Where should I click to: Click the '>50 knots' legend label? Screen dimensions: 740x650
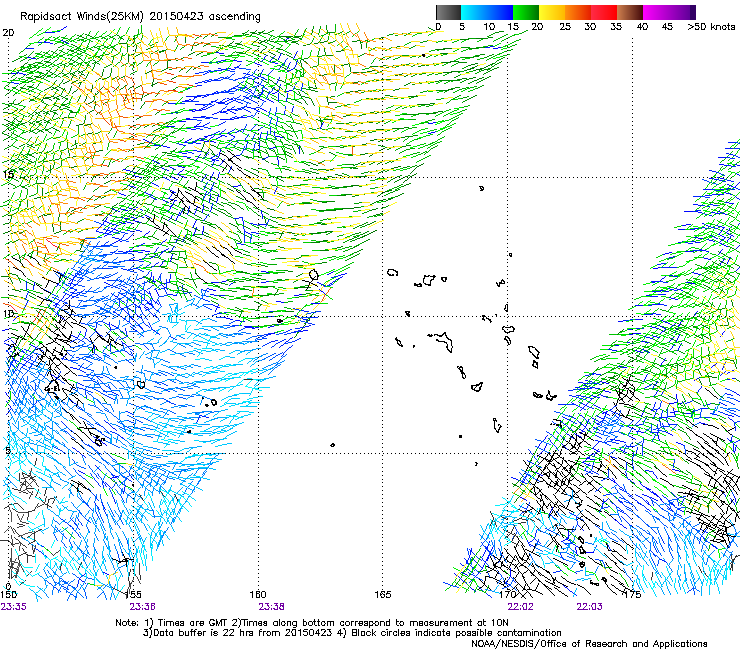pyautogui.click(x=711, y=27)
